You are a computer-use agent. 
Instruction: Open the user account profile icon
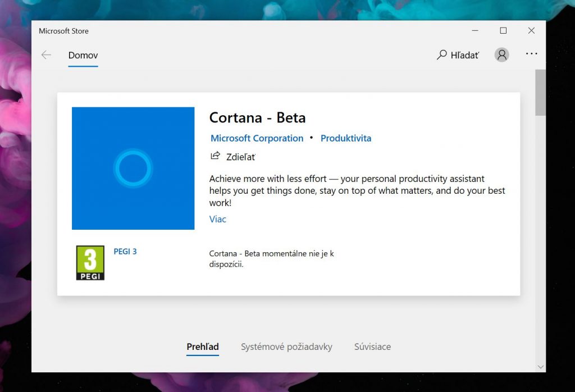[501, 55]
